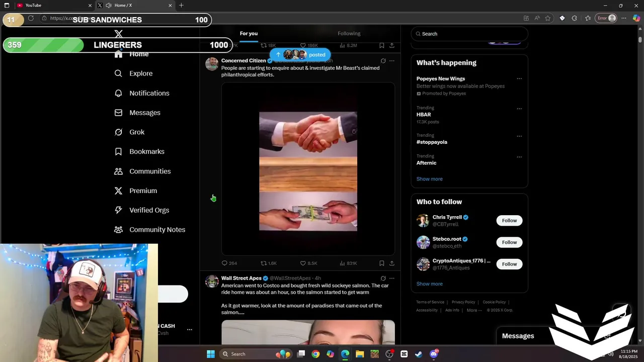Open Concerned Citizen profile avatar

[x=212, y=64]
